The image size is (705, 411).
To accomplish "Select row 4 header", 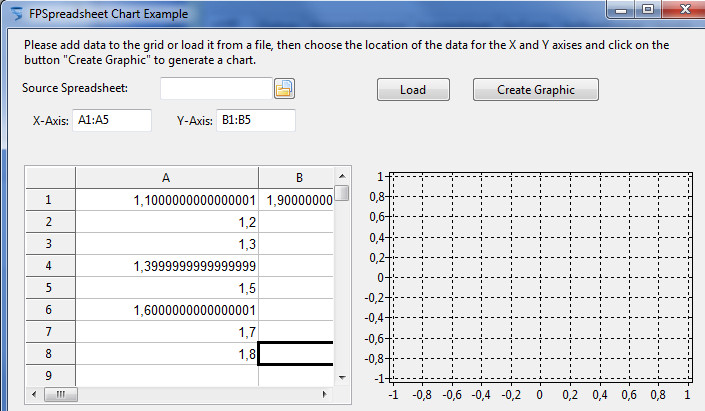I will click(50, 266).
